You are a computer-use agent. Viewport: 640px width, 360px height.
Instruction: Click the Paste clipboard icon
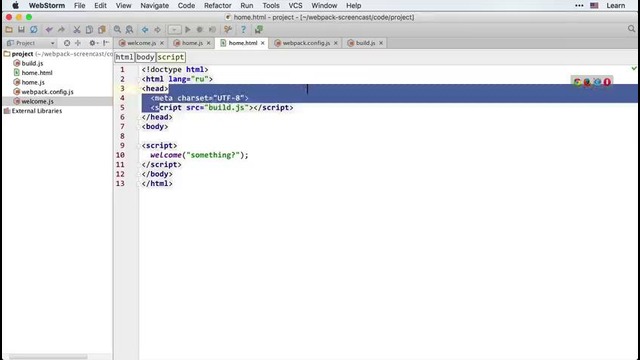pyautogui.click(x=102, y=29)
